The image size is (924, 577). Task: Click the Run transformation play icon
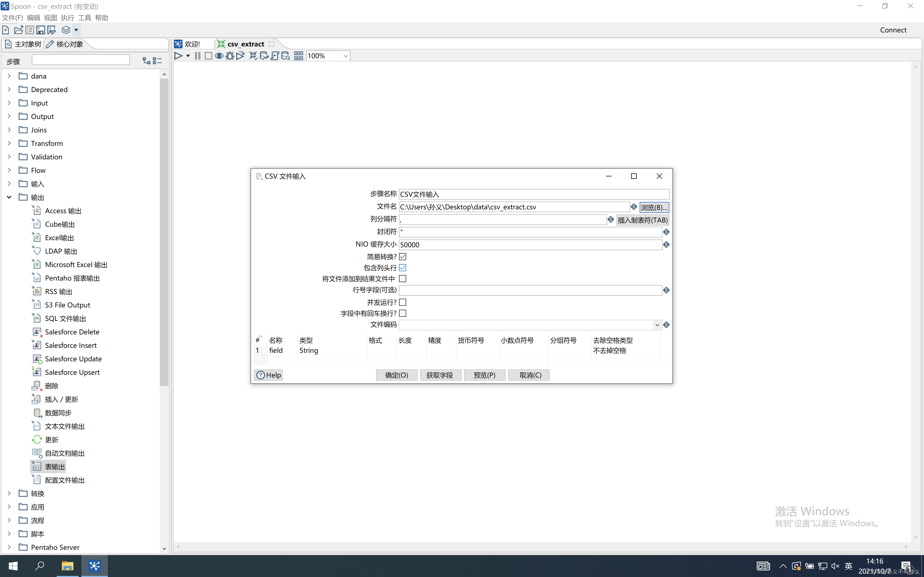pyautogui.click(x=178, y=56)
